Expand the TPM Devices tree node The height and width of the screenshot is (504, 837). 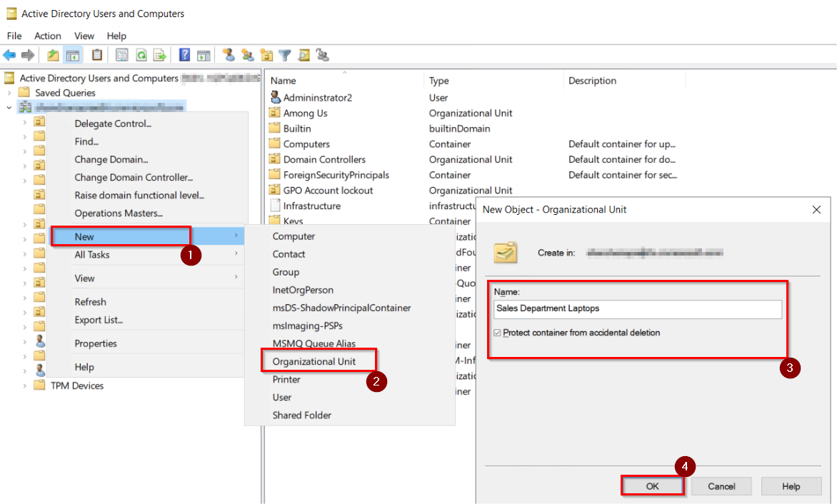(24, 386)
